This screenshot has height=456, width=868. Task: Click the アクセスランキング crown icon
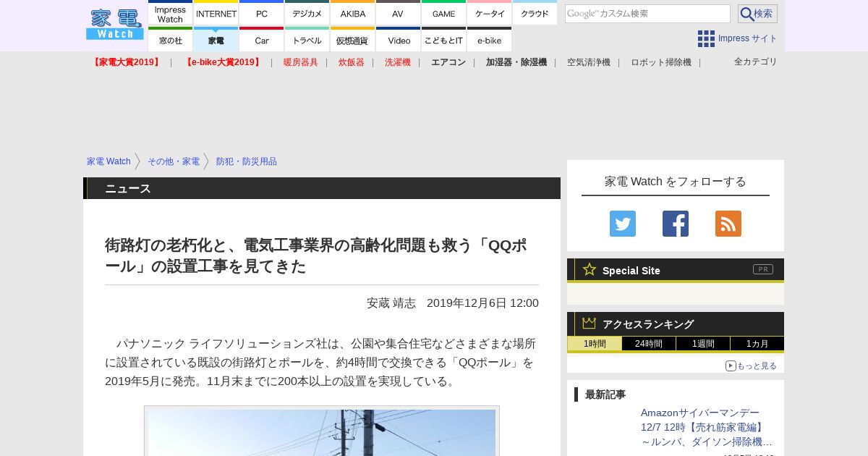[x=590, y=323]
